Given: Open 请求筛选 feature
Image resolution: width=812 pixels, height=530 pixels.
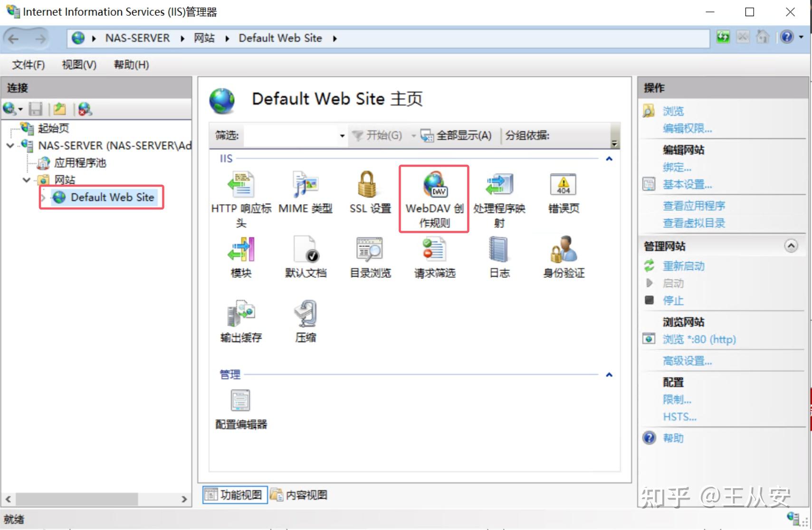Looking at the screenshot, I should click(433, 256).
